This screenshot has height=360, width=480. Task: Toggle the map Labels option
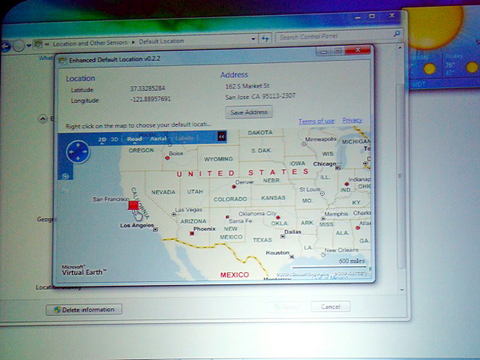tap(184, 138)
